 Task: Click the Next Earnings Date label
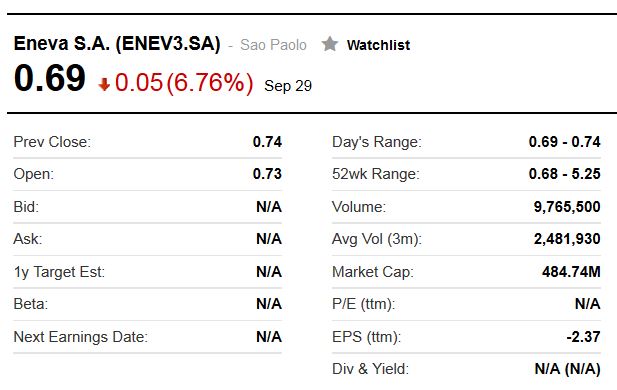coord(81,337)
